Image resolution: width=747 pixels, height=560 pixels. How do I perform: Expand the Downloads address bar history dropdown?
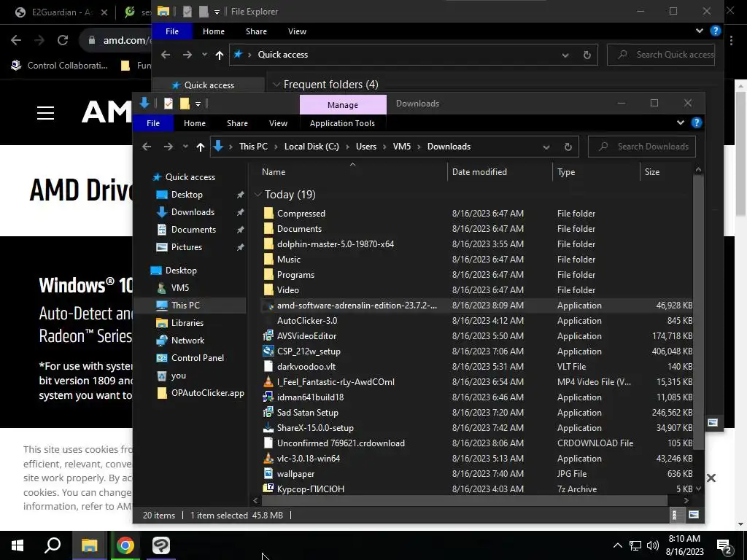[546, 147]
